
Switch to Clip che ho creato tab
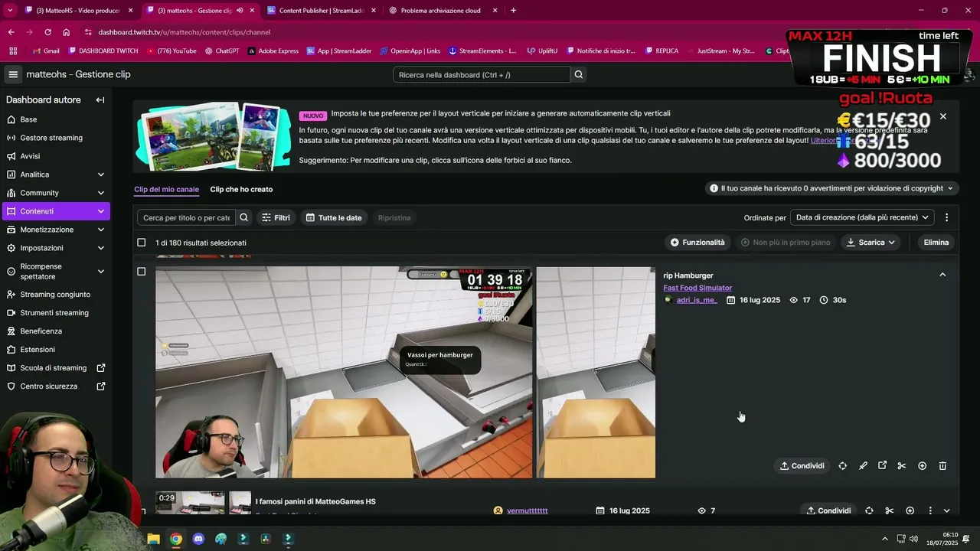tap(241, 189)
